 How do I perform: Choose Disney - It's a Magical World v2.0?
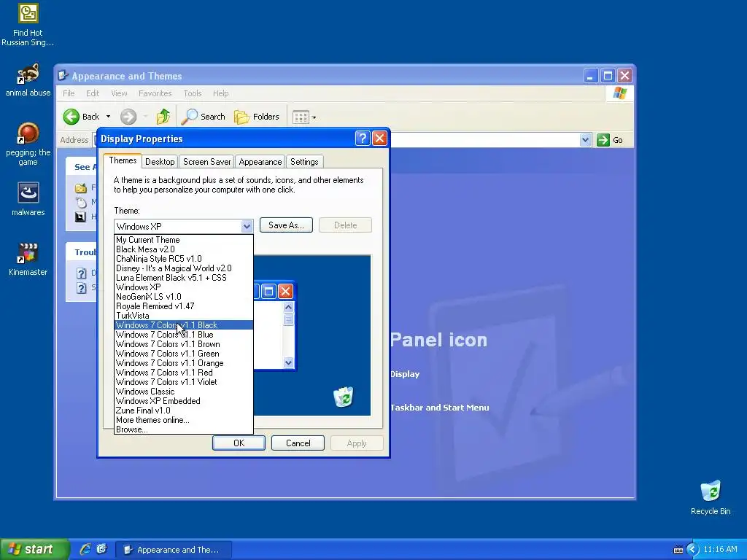coord(184,268)
